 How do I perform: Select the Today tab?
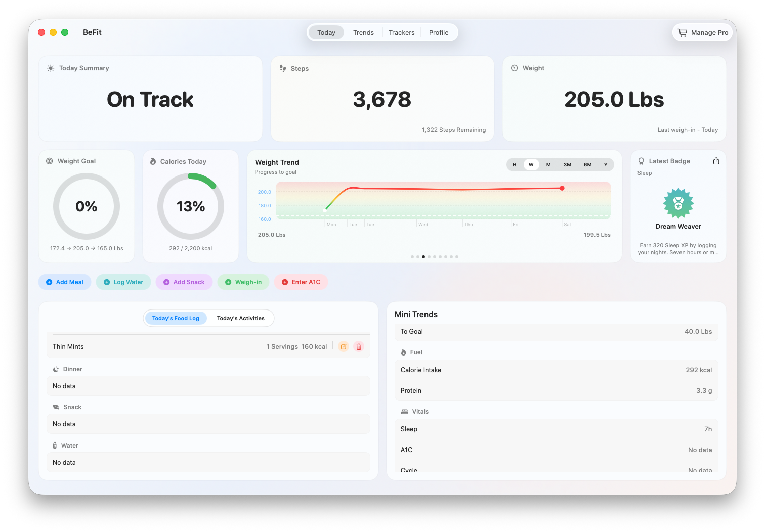click(x=326, y=32)
